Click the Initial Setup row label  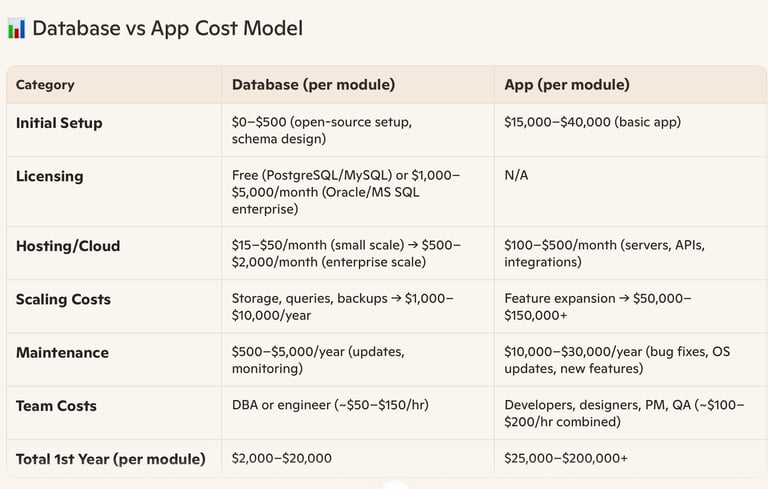pyautogui.click(x=59, y=123)
